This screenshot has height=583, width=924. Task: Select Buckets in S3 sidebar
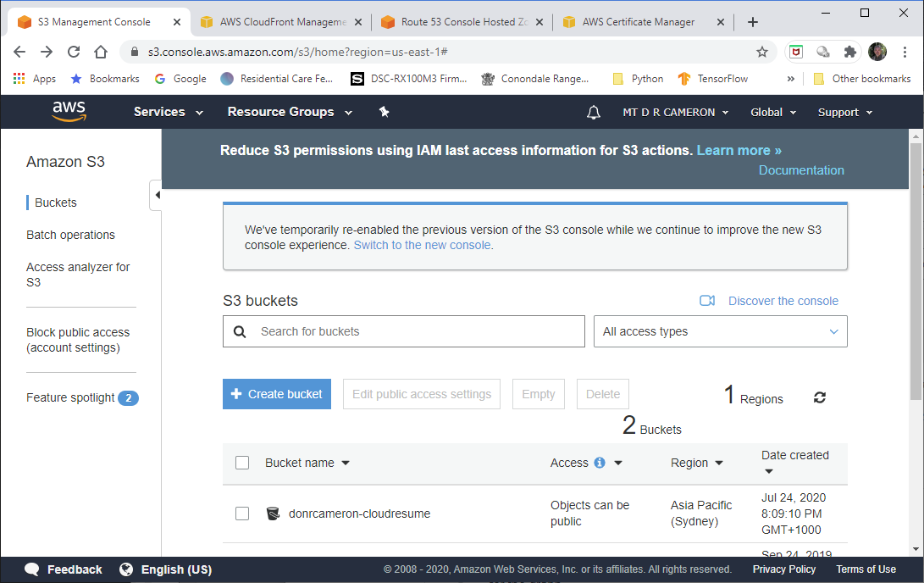pos(55,203)
